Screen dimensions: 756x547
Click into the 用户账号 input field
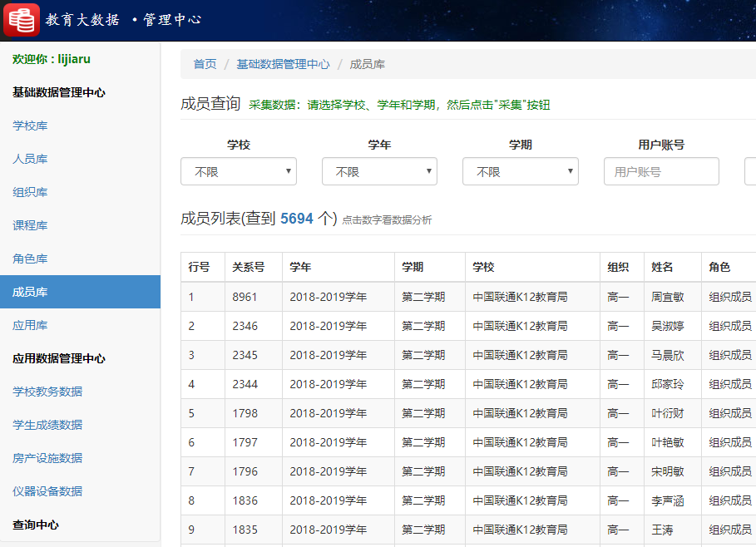[x=660, y=171]
